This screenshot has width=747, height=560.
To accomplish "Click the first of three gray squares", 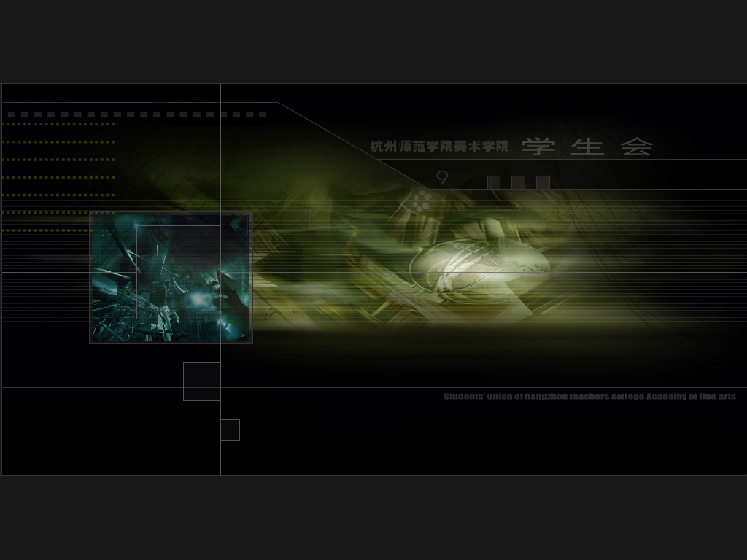I will coord(494,182).
